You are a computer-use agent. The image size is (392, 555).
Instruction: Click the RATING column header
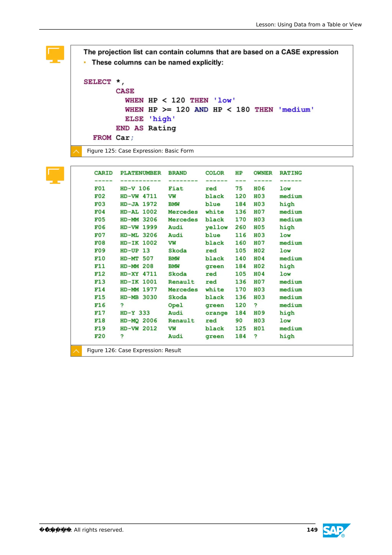291,173
